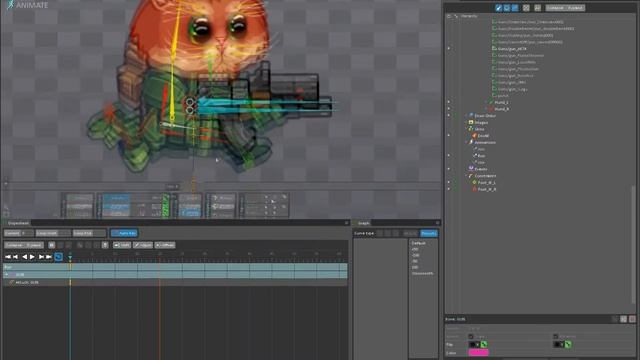Screen dimensions: 640x360
Task: Click third blue filter icon in hierarchy toolbar
Action: (515, 8)
